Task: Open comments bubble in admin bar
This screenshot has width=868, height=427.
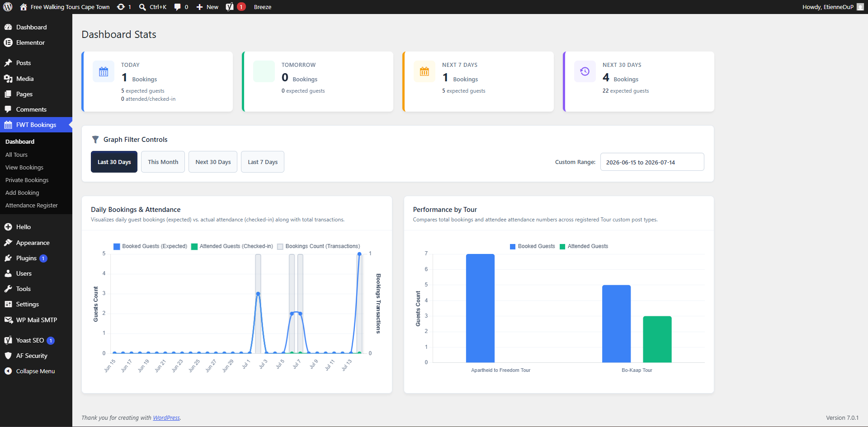Action: (x=177, y=7)
